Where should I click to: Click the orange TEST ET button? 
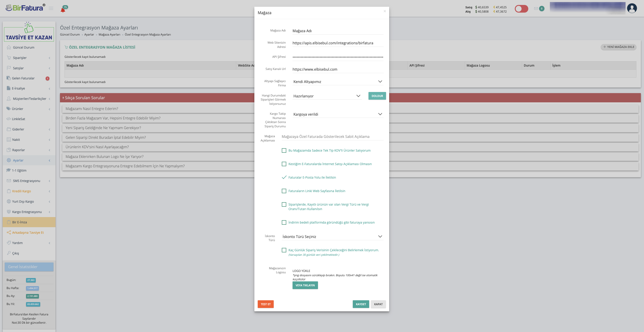[x=266, y=304]
